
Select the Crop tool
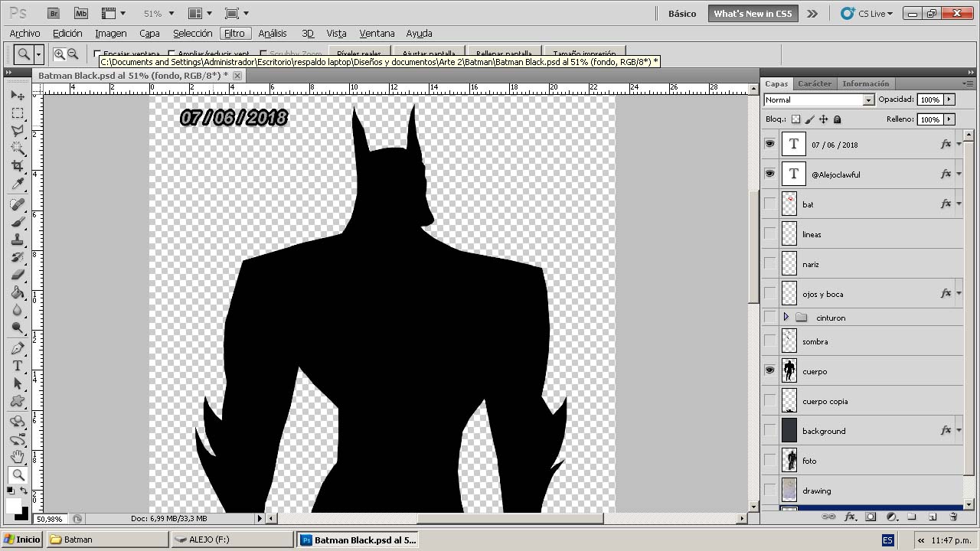(x=18, y=166)
